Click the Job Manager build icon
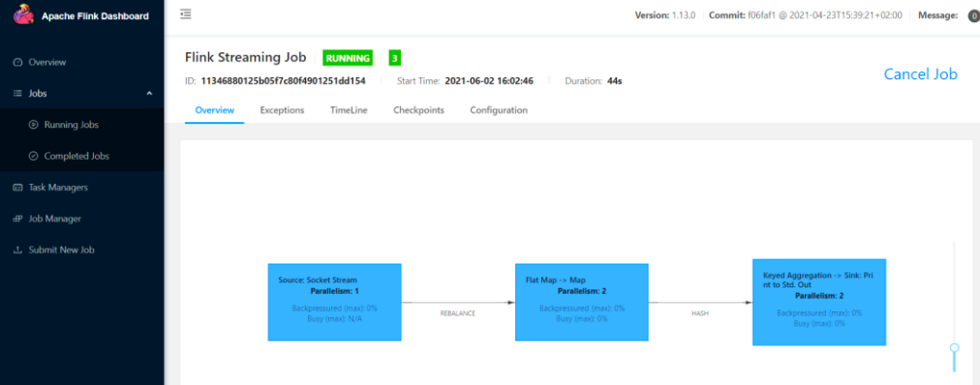The width and height of the screenshot is (980, 385). coord(17,219)
